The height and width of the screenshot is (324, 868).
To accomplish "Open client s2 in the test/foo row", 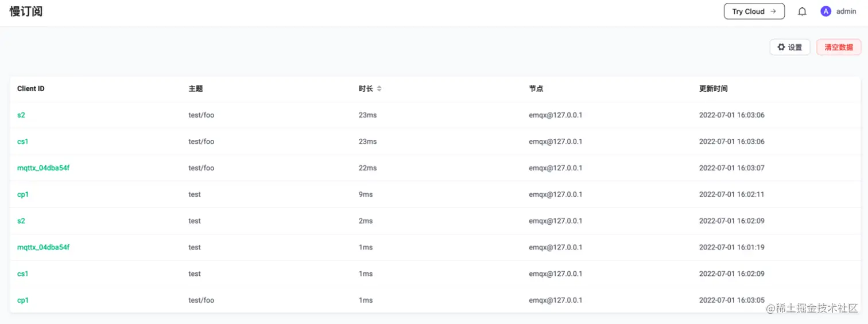I will pyautogui.click(x=21, y=115).
